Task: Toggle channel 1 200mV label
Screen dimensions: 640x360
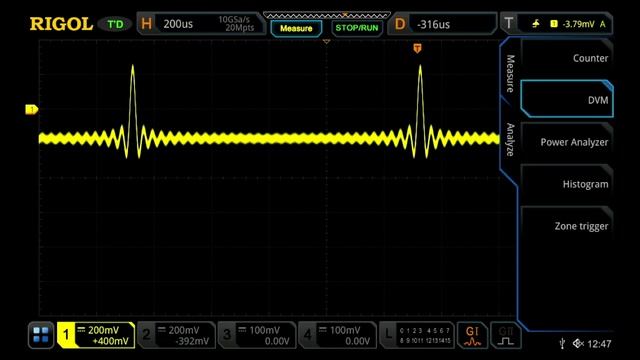Action: point(96,335)
